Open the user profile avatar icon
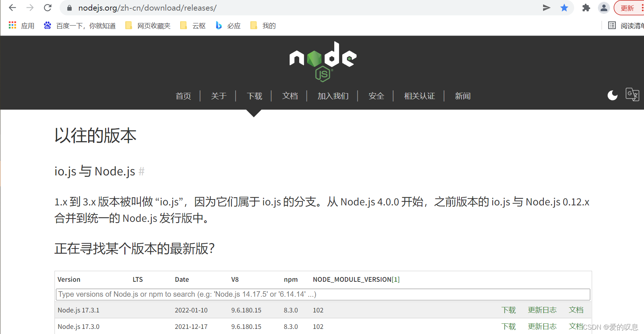The height and width of the screenshot is (334, 644). coord(604,8)
